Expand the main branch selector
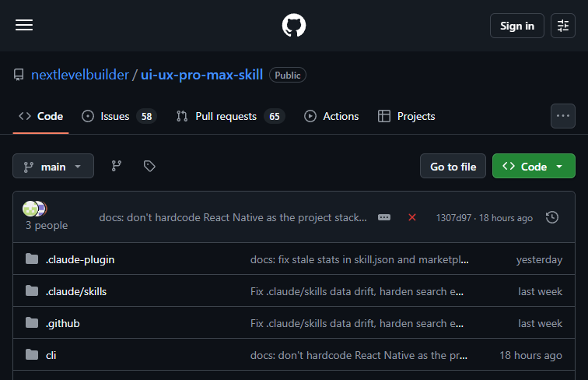Image resolution: width=588 pixels, height=380 pixels. 53,166
